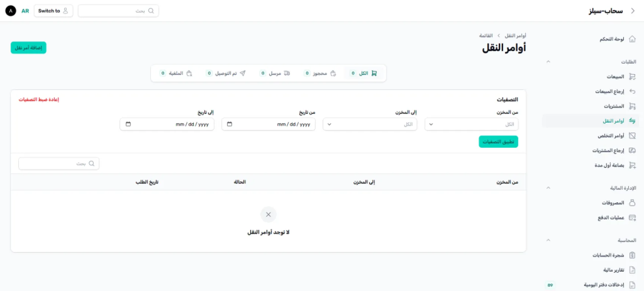Collapse the الإدارة المالية sidebar section

pos(548,188)
